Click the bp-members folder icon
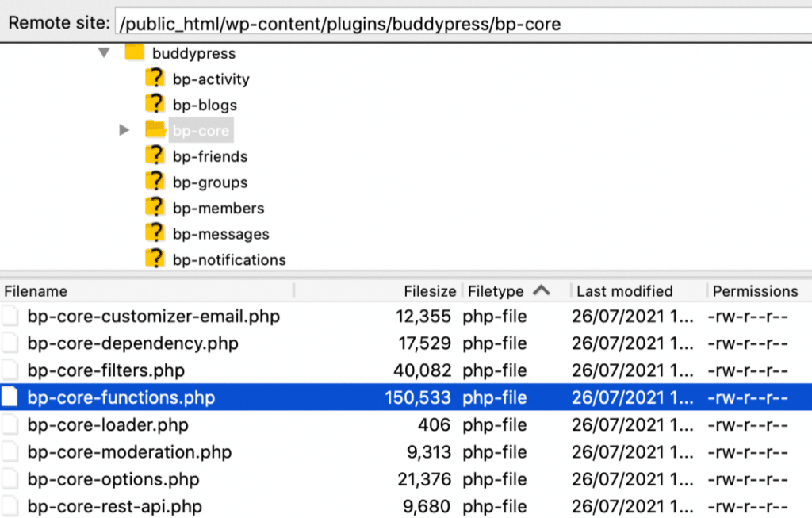The image size is (812, 518). 155,208
